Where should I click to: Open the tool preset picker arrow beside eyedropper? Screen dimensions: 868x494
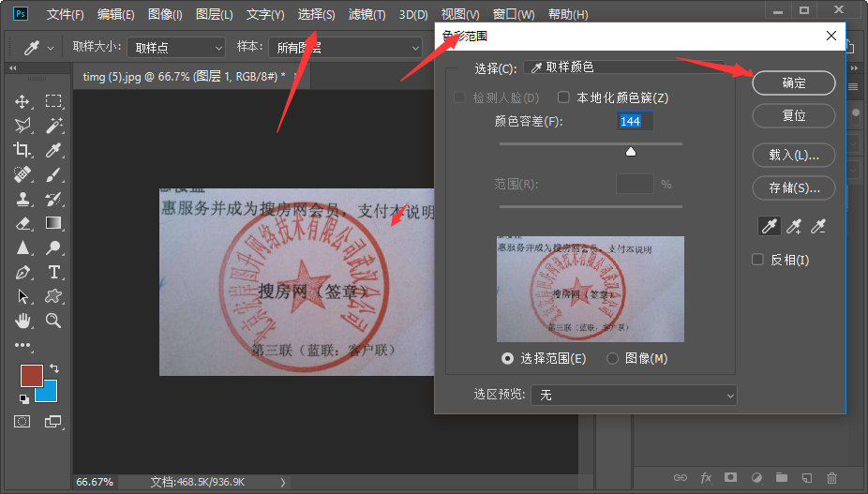point(51,48)
